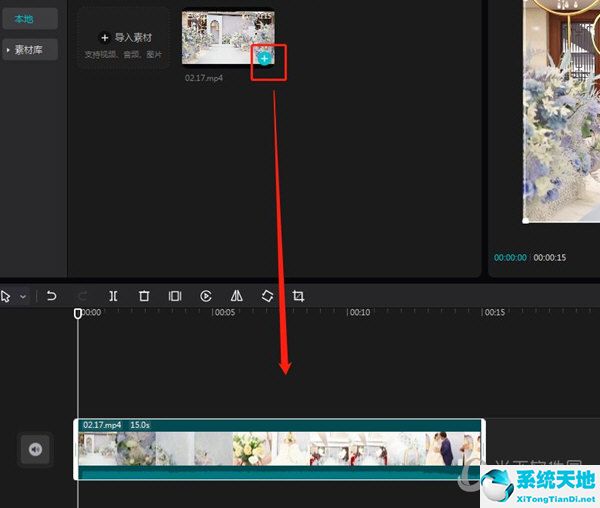Expand the 素材库 material library

(x=30, y=50)
